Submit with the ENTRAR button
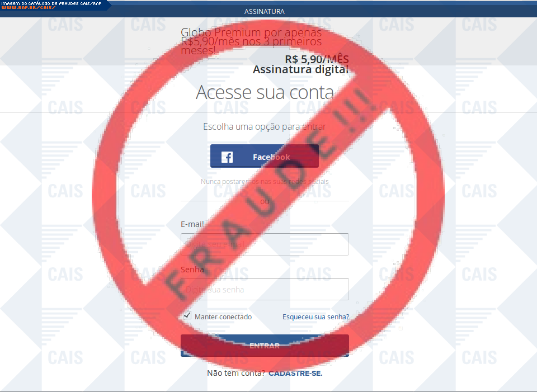The image size is (537, 392). [x=265, y=346]
